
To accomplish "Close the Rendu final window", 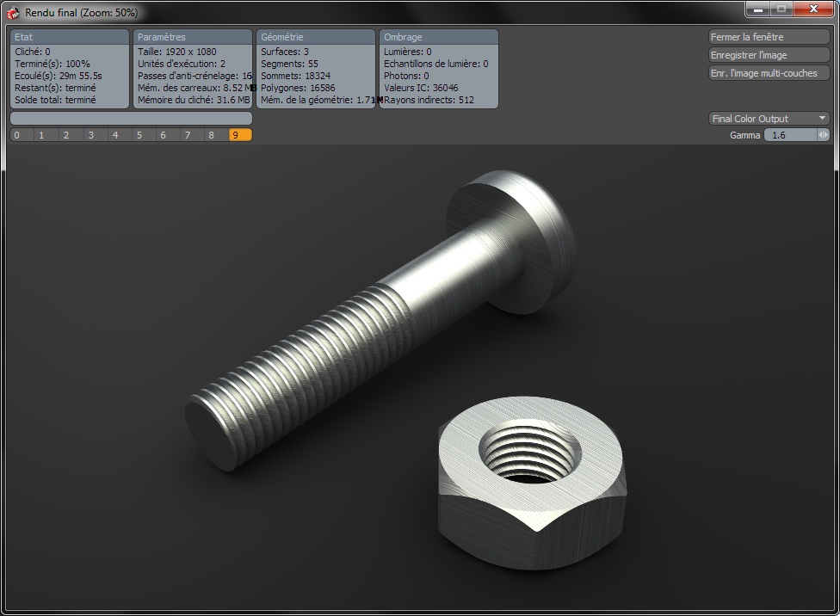I will (x=813, y=9).
